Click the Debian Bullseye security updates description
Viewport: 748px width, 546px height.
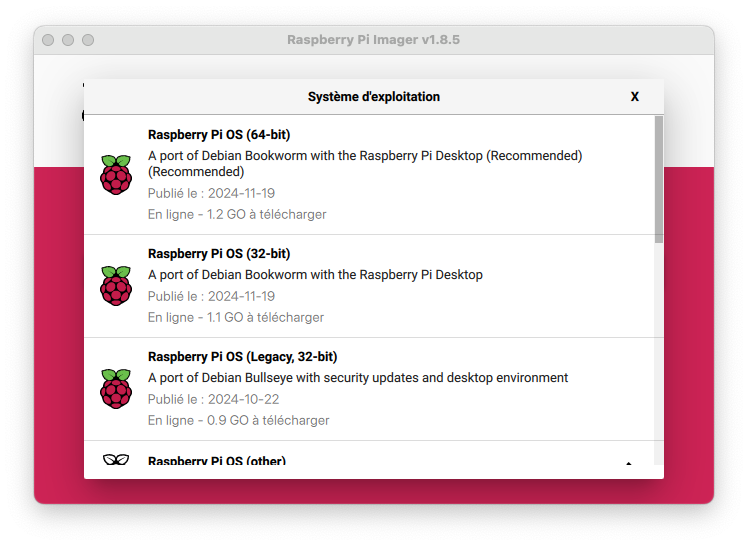[358, 378]
